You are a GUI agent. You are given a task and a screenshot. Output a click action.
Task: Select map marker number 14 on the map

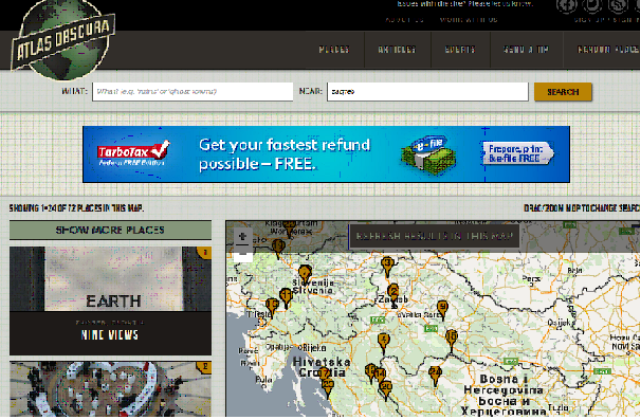380,376
